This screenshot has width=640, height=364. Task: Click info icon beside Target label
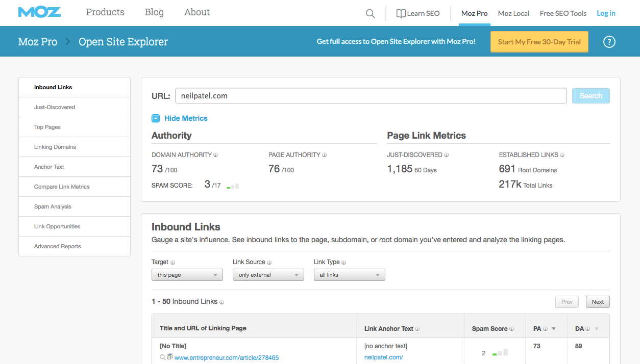[x=173, y=263]
